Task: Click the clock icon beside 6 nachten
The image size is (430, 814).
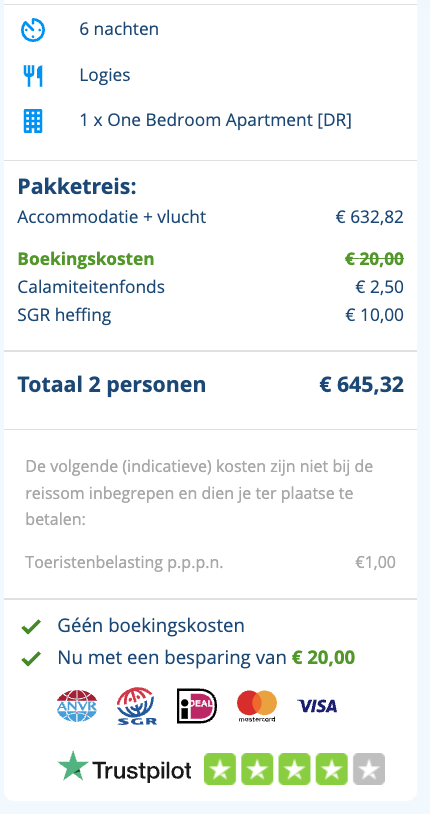Action: tap(33, 30)
